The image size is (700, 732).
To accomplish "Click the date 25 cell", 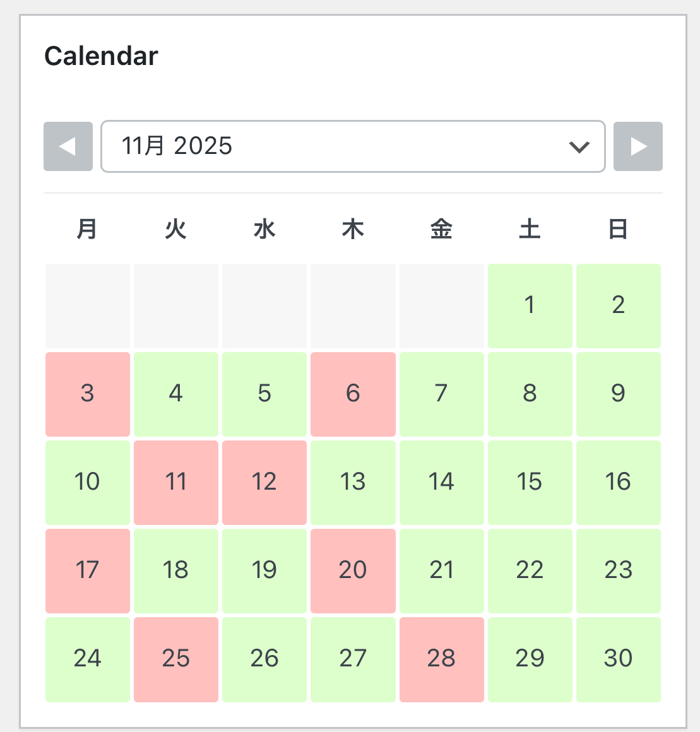I will 176,659.
